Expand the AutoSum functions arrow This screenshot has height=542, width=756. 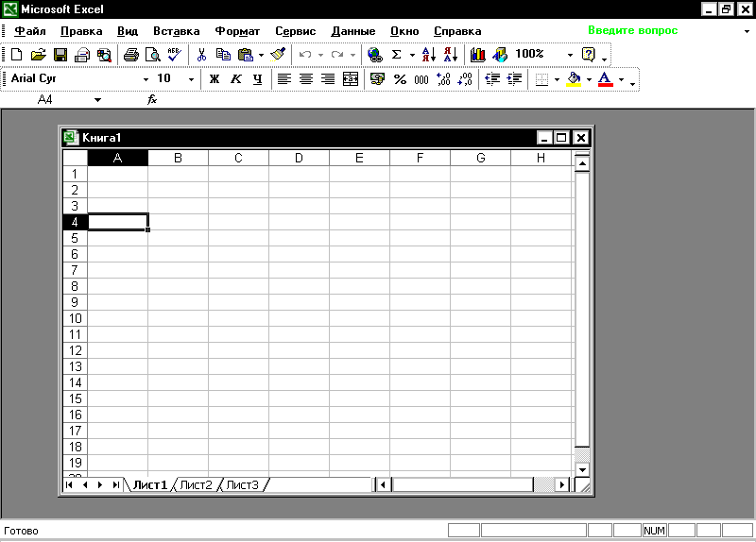[412, 55]
